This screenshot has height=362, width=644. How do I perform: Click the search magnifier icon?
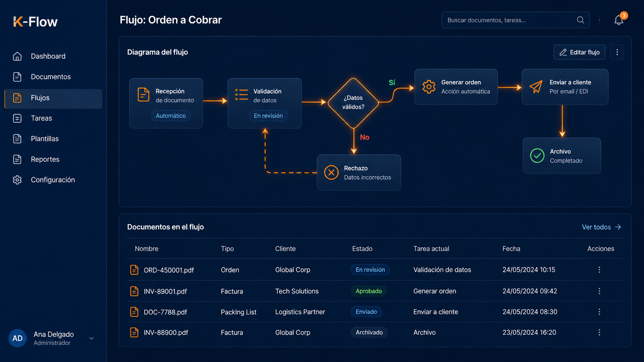(x=580, y=20)
